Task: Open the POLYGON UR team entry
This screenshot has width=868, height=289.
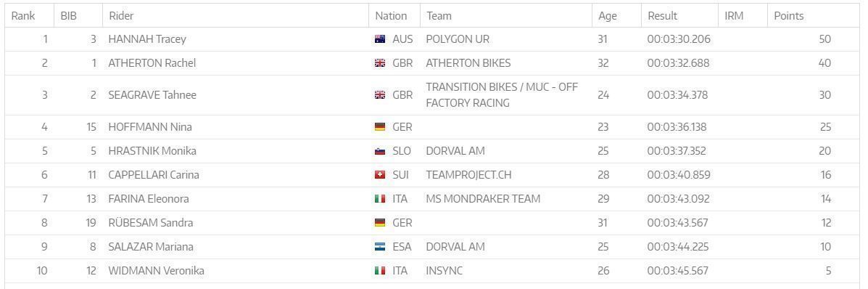Action: [458, 39]
